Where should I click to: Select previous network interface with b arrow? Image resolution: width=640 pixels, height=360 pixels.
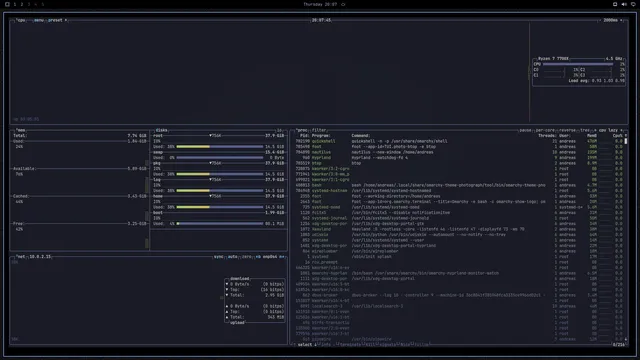[x=258, y=257]
